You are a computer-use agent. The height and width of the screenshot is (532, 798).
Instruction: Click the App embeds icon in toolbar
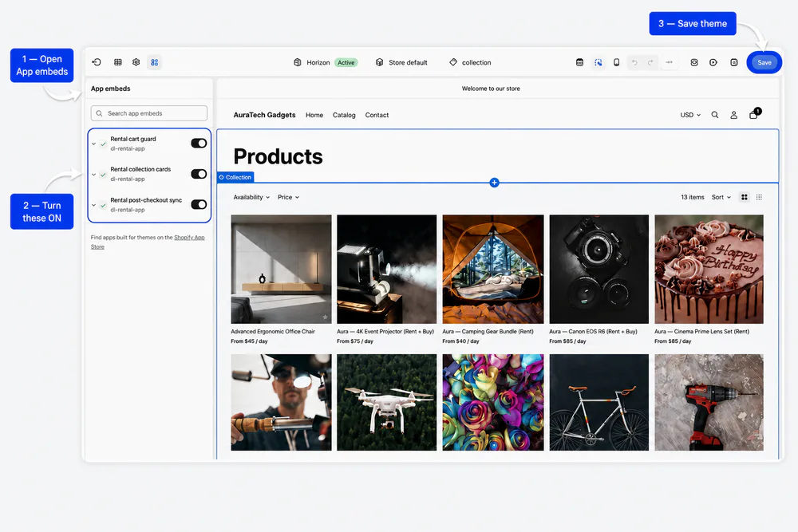tap(154, 62)
